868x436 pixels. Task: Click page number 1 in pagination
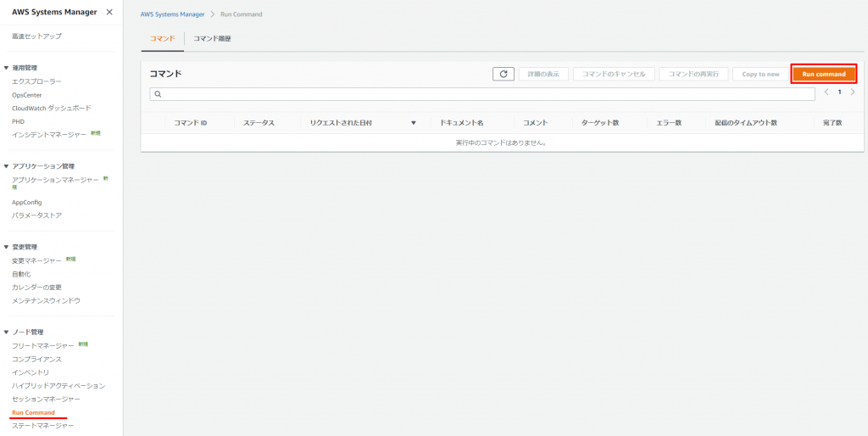(x=839, y=92)
